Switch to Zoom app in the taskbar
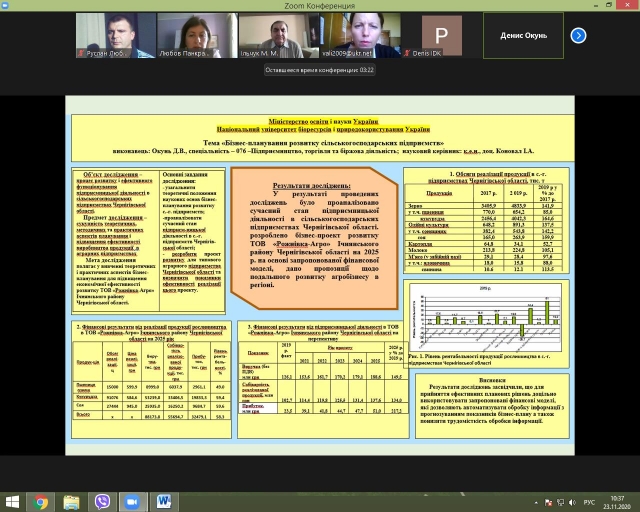The height and width of the screenshot is (512, 640). pyautogui.click(x=132, y=502)
